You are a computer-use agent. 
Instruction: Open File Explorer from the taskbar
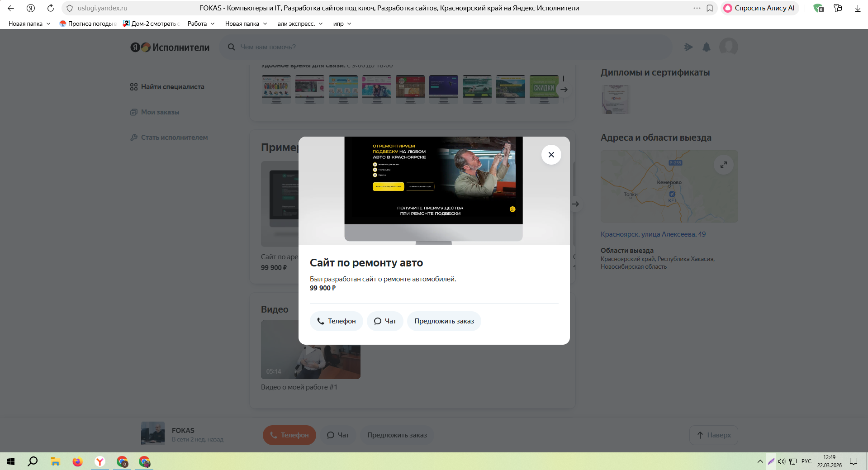(55, 461)
